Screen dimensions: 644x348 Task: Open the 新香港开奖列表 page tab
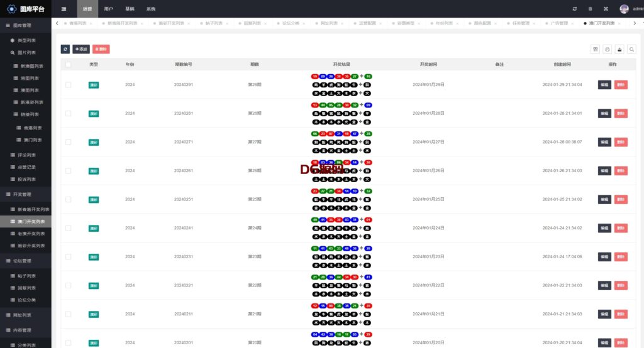point(123,23)
